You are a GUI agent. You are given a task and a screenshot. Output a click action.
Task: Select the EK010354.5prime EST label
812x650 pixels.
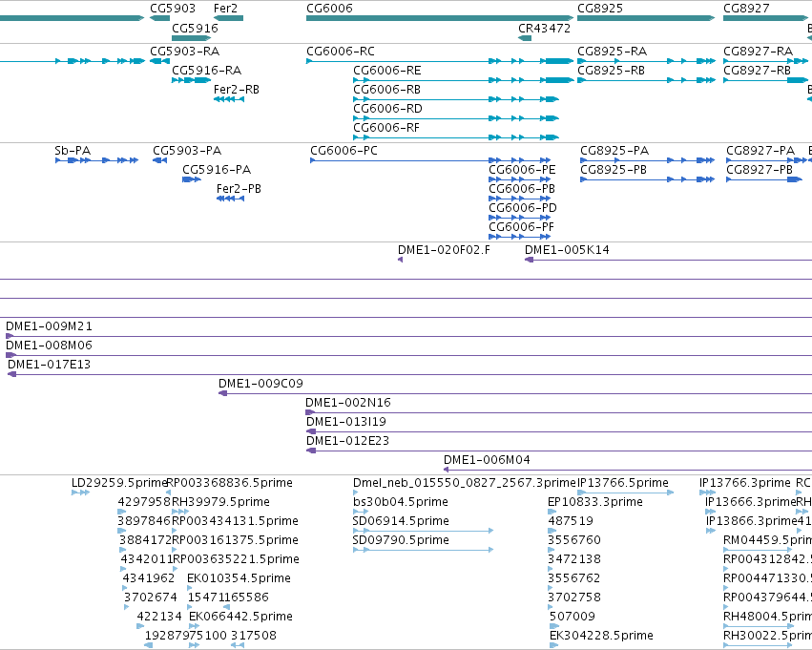239,578
